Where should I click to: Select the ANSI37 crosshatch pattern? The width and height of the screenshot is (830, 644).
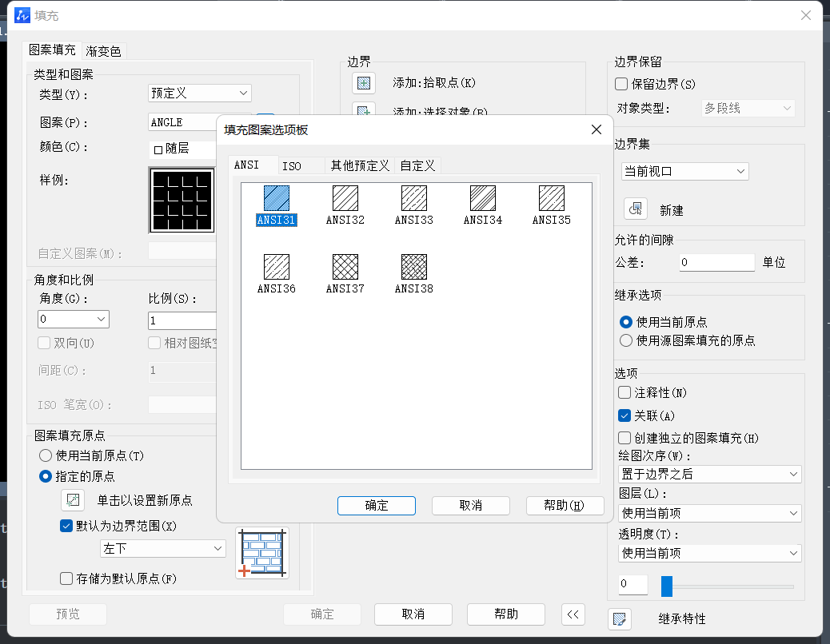[345, 267]
